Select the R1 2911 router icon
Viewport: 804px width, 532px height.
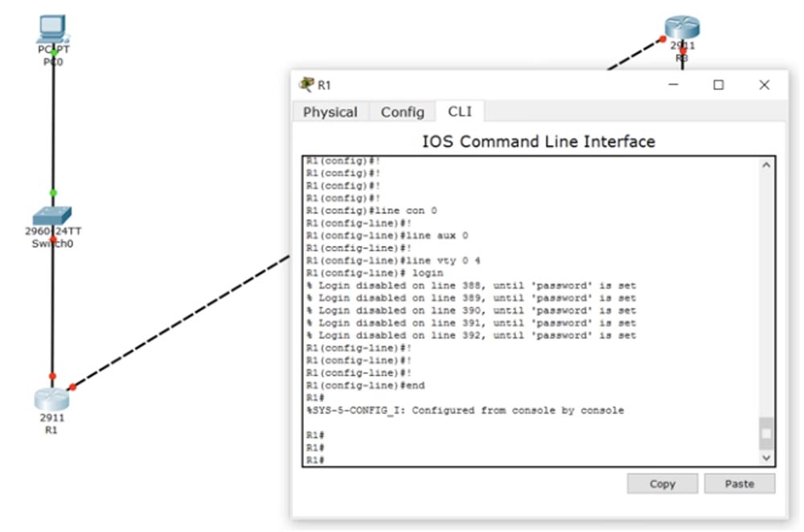click(51, 399)
